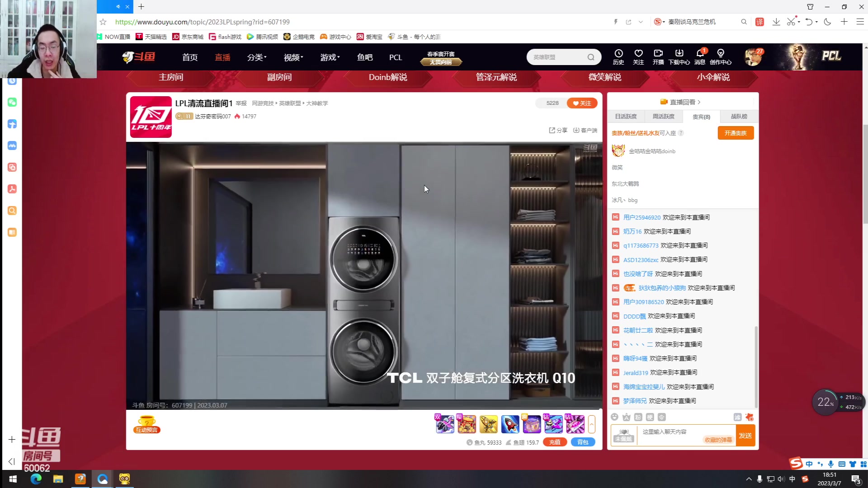Open the 分类 dropdown in navigation
Screen dimensions: 868x488
tap(257, 57)
